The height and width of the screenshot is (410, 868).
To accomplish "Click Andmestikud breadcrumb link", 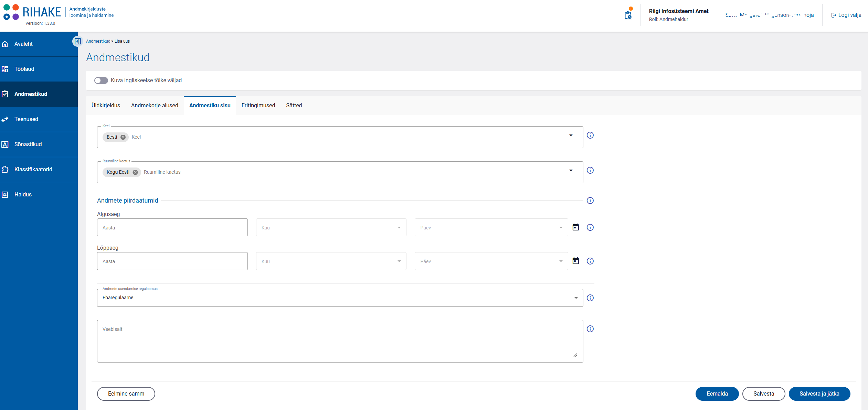I will [x=98, y=41].
